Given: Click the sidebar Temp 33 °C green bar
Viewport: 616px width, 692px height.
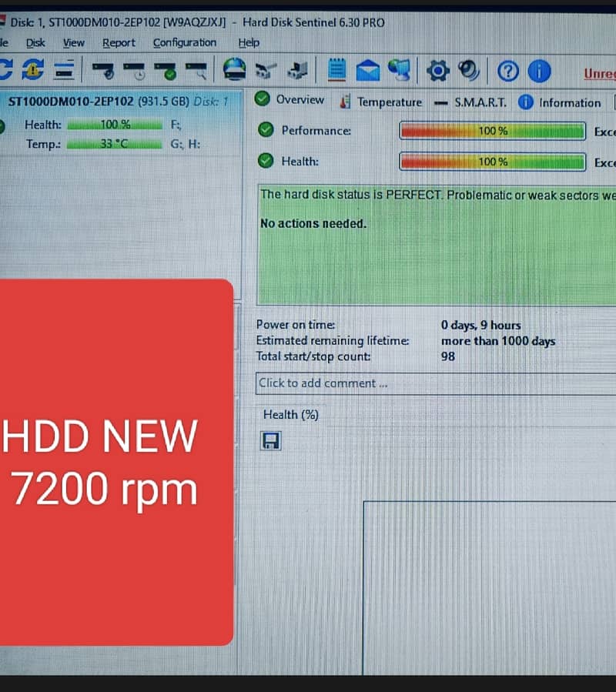Looking at the screenshot, I should point(115,144).
